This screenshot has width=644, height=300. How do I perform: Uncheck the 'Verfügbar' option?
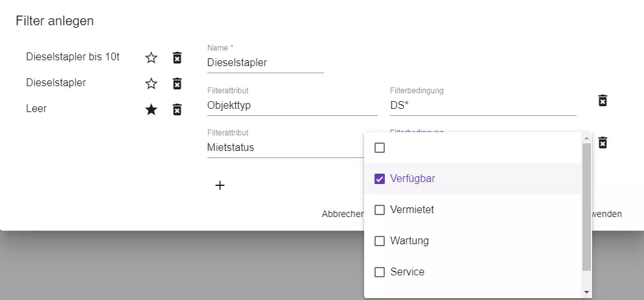[x=380, y=179]
